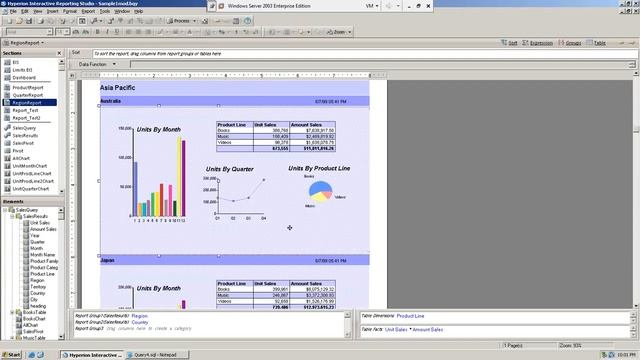
Task: Select Dashboard in Sections list
Action: tap(24, 78)
